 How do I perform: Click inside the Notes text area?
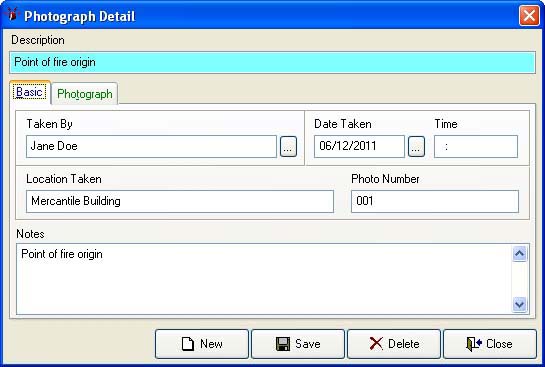point(264,279)
